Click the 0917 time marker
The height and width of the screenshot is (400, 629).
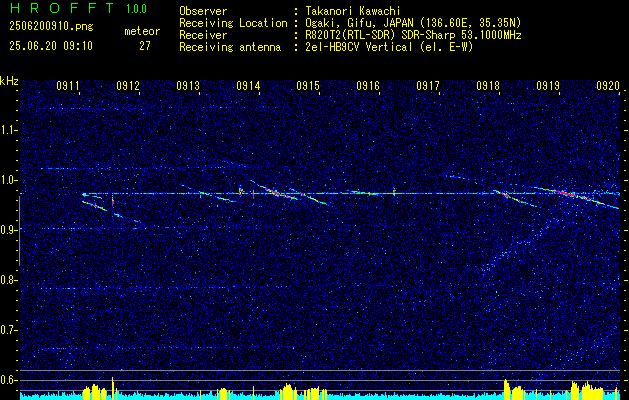[428, 85]
